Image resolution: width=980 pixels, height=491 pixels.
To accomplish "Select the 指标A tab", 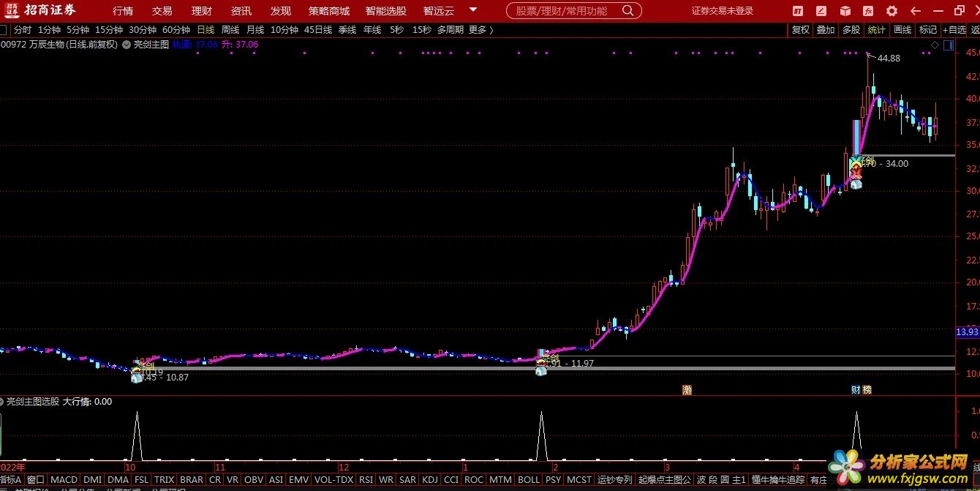I will coord(11,480).
